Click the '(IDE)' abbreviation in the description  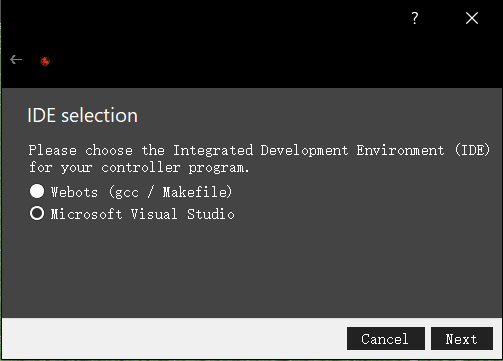click(472, 150)
